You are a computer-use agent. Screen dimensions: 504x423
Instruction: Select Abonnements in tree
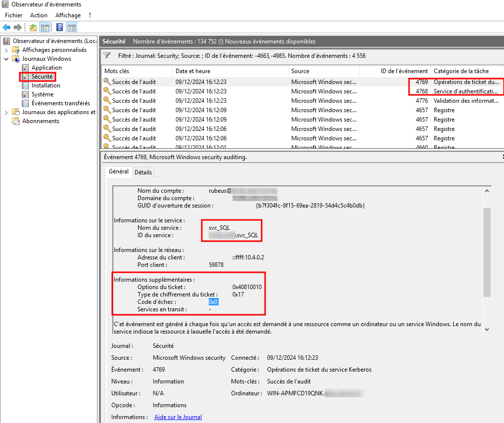pos(41,121)
